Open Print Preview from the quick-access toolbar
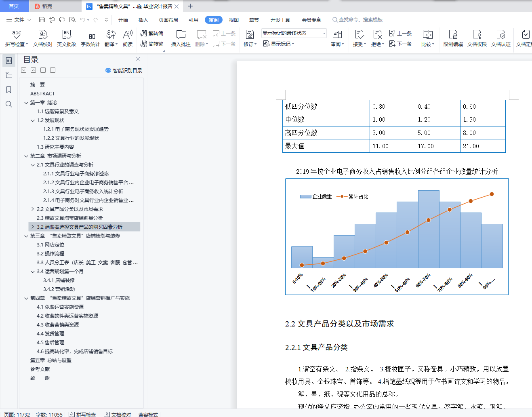The height and width of the screenshot is (417, 532). click(72, 20)
